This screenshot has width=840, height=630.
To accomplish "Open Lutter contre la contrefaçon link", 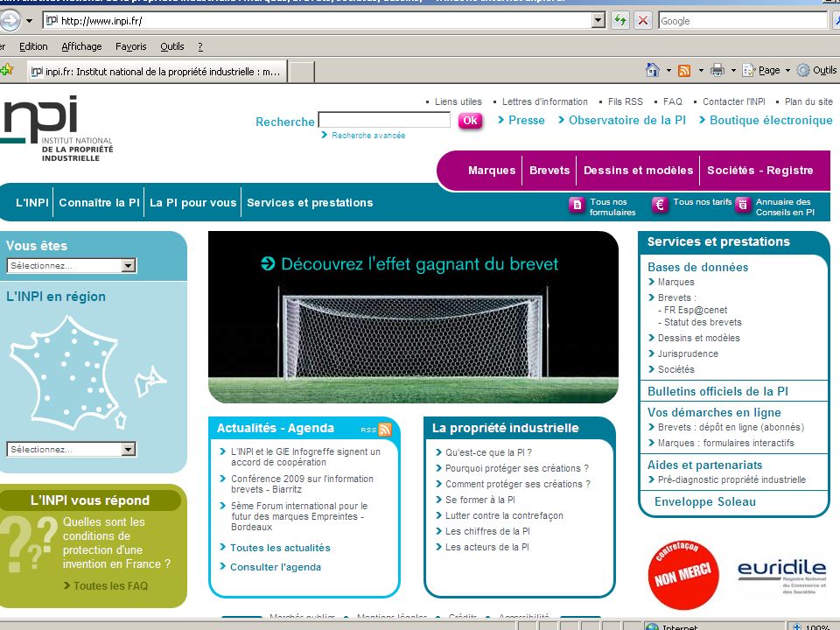I will click(504, 516).
